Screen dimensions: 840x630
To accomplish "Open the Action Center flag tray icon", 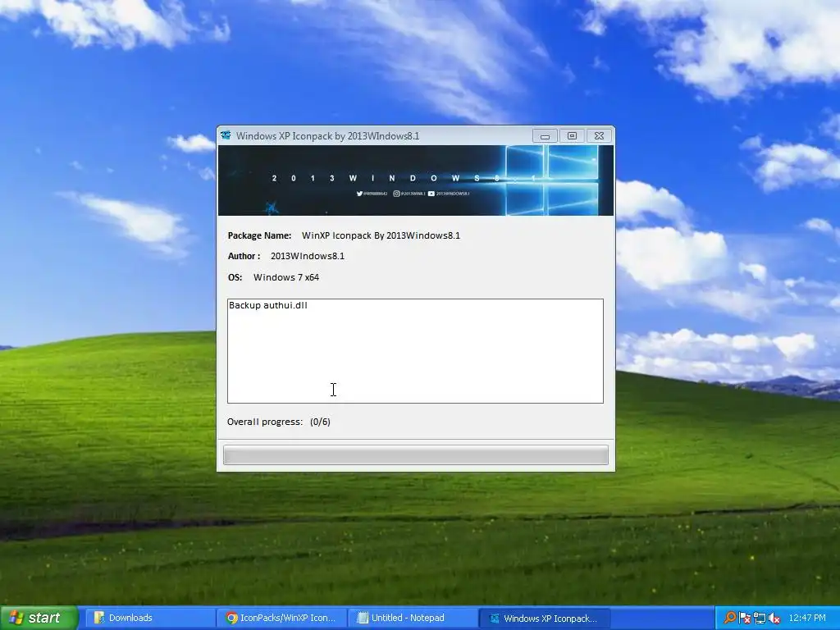I will [x=745, y=619].
